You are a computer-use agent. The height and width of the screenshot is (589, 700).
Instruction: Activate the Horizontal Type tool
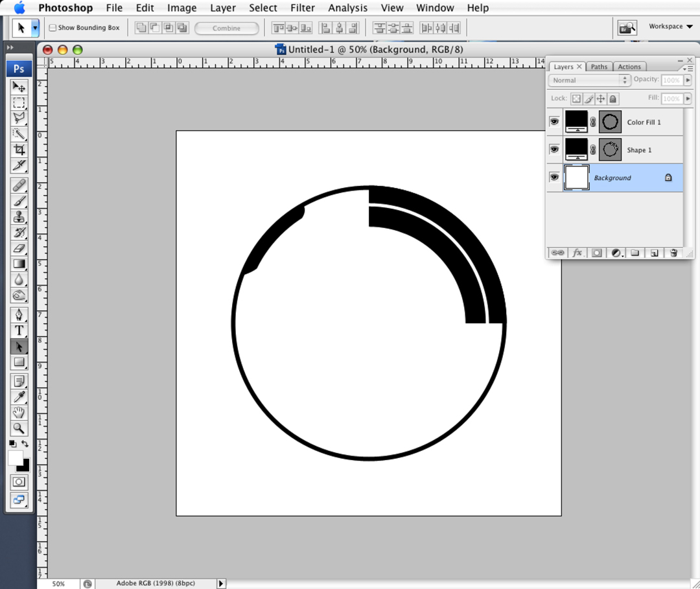click(x=18, y=330)
